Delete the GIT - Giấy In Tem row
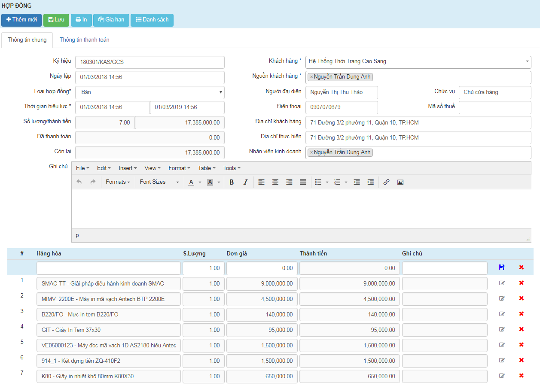This screenshot has height=392, width=540. [x=522, y=329]
